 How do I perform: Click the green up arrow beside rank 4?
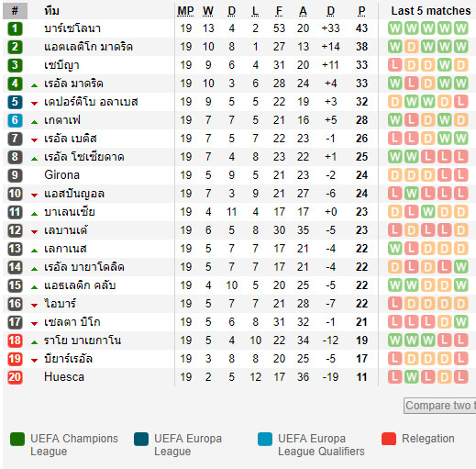34,85
